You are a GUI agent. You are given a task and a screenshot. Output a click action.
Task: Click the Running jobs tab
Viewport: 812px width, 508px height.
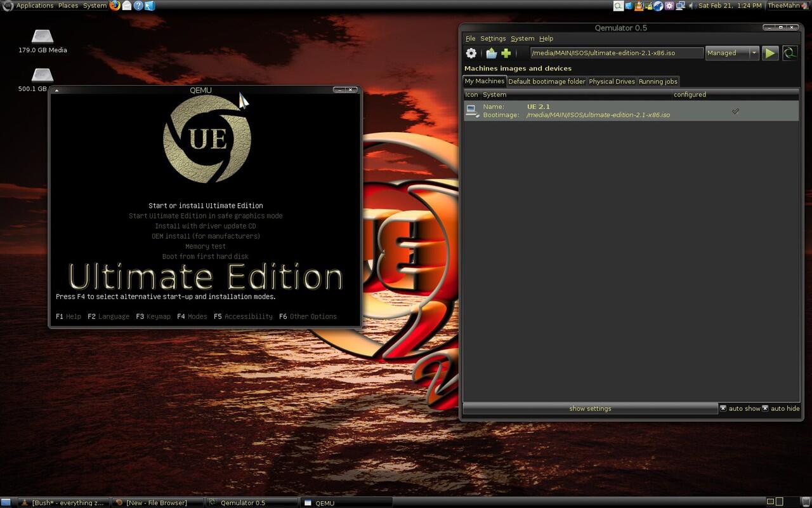658,81
